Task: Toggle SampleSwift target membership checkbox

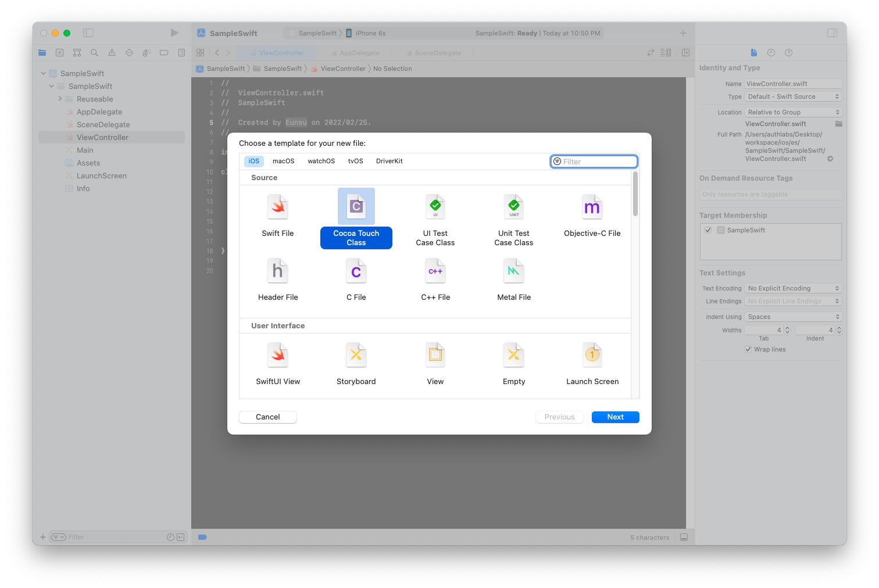Action: (708, 230)
